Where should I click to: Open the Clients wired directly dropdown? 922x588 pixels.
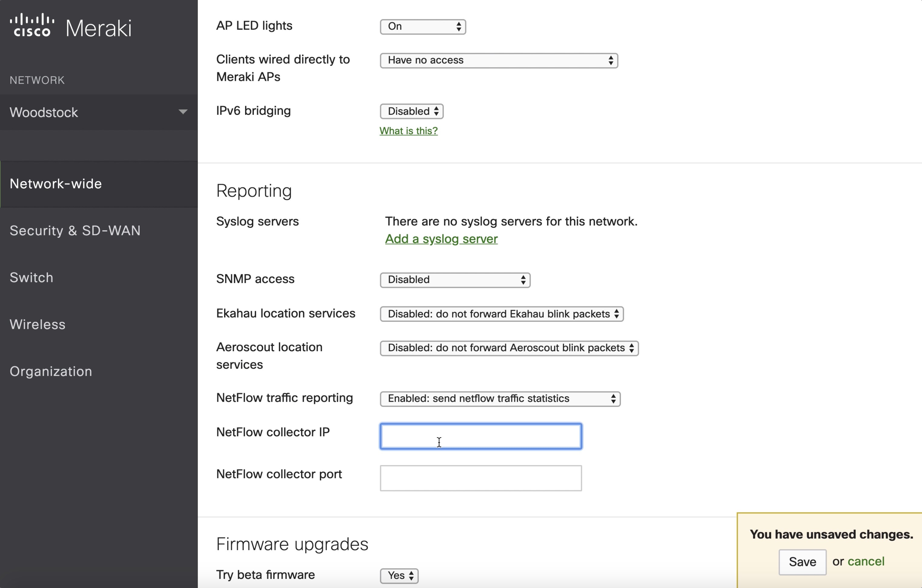coord(499,61)
